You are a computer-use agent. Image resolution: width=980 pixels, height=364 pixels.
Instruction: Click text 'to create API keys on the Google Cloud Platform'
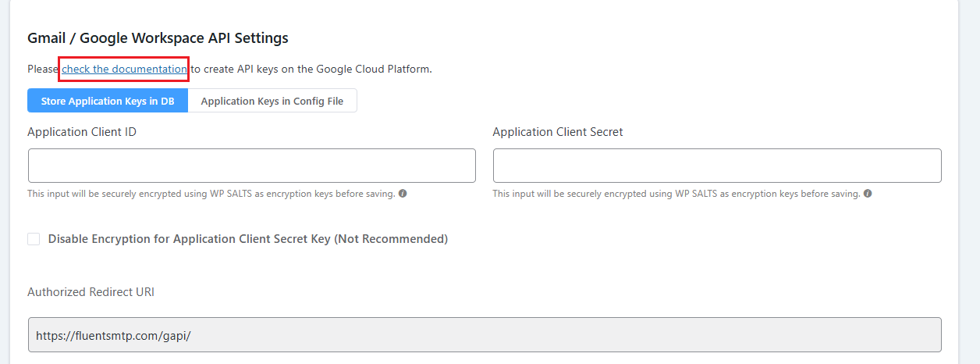311,69
